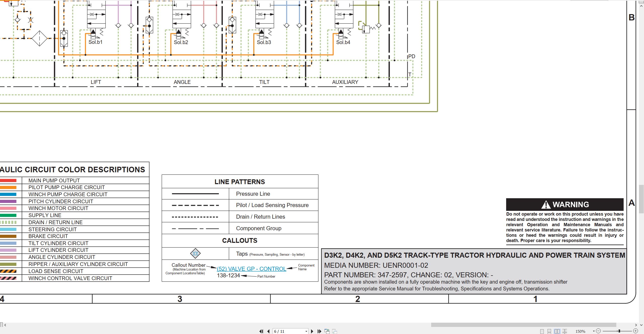Viewport: 644px width, 334px height.
Task: Click RIPPER / AUXILIARY CYLINDER CIRCUIT text
Action: coord(78,264)
